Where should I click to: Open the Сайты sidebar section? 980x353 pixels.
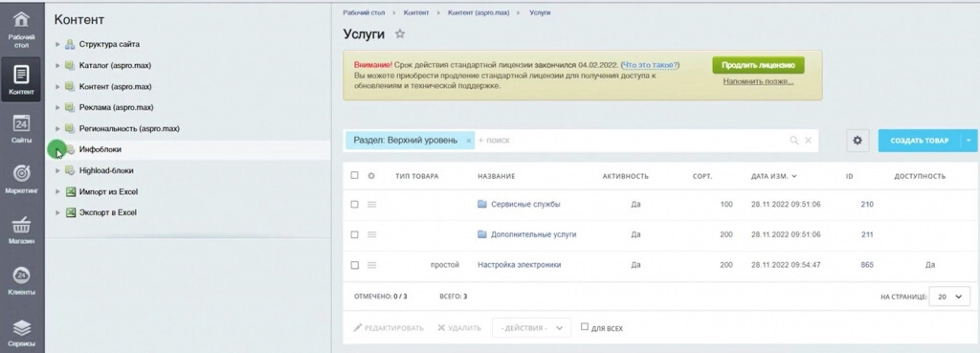click(x=21, y=128)
